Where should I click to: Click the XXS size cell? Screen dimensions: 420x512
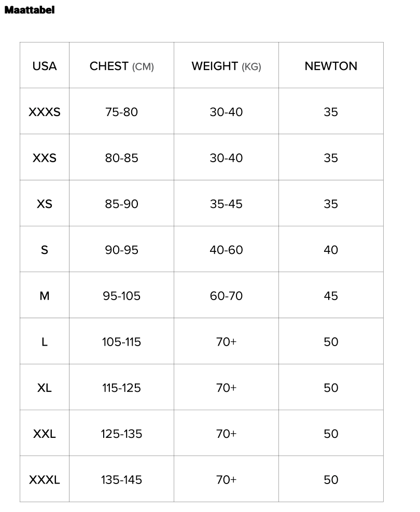coord(45,158)
